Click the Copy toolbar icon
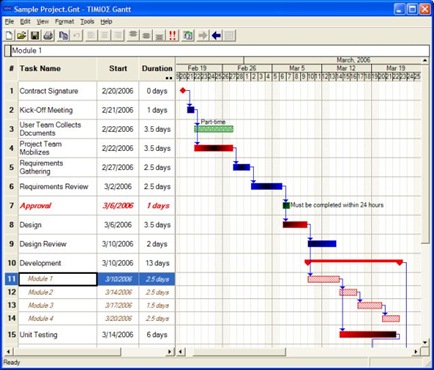Screen dimensions: 434x370 click(63, 35)
